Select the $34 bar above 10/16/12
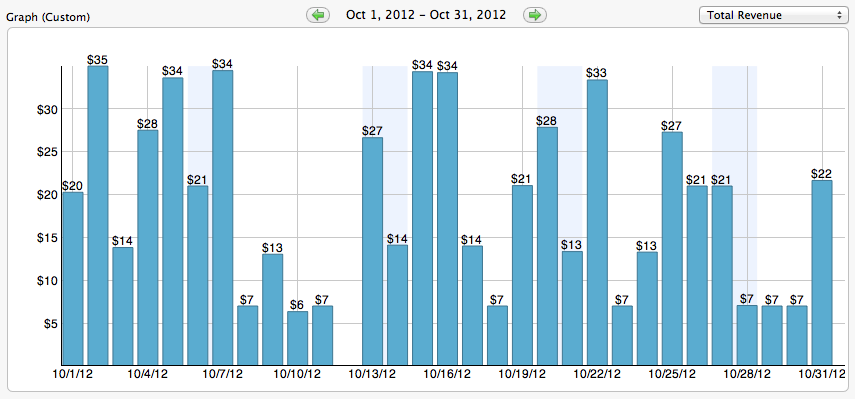Viewport: 855px width, 399px height. tap(447, 219)
